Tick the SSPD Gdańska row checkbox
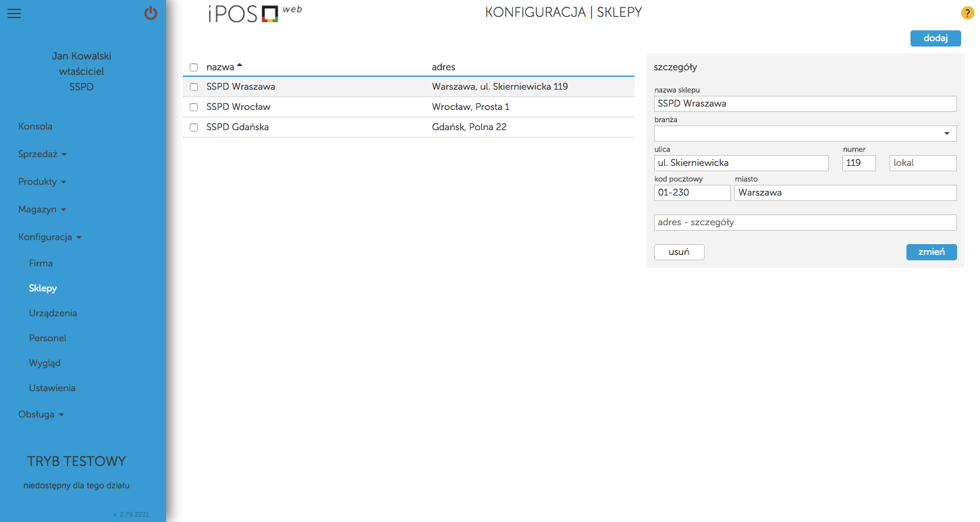This screenshot has width=980, height=522. pos(194,127)
